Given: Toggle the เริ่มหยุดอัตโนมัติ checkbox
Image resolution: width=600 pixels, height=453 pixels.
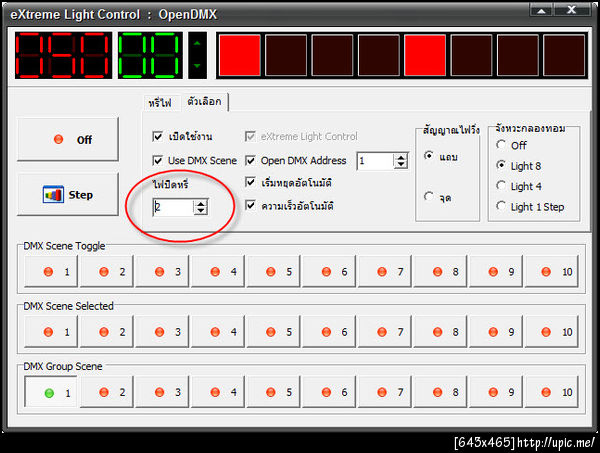Looking at the screenshot, I should point(250,183).
